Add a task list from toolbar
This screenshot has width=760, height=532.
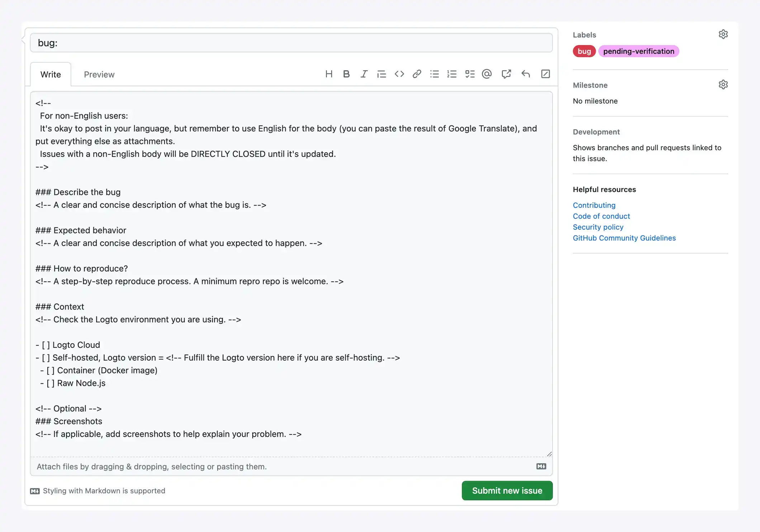tap(470, 74)
